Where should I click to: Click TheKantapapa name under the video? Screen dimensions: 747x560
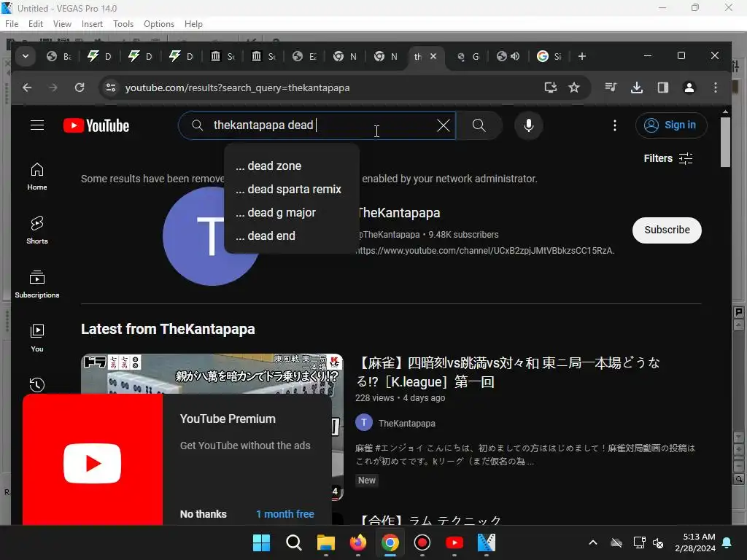coord(407,424)
